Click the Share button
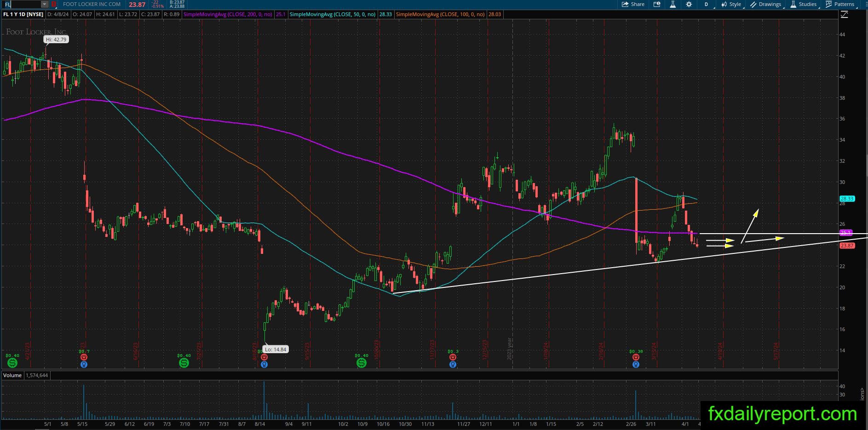This screenshot has height=430, width=868. [633, 4]
